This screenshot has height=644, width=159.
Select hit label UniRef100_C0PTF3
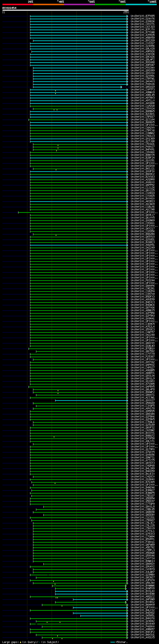[x=143, y=90]
